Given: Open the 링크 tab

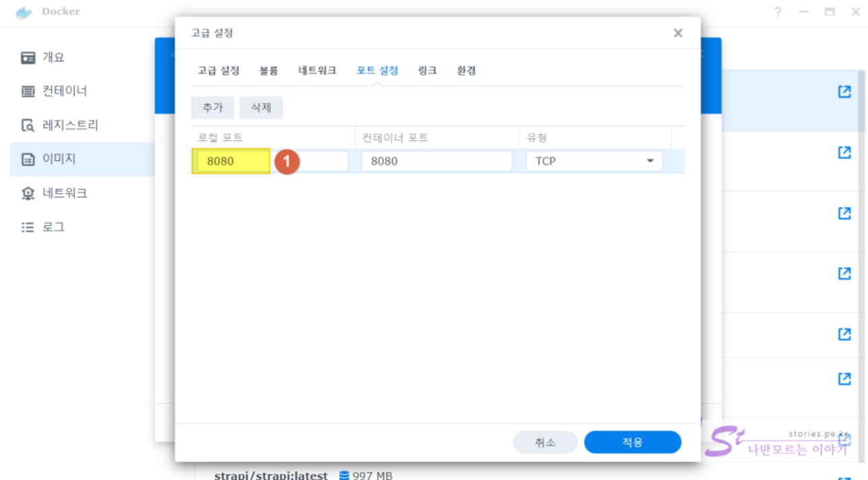Looking at the screenshot, I should tap(427, 71).
